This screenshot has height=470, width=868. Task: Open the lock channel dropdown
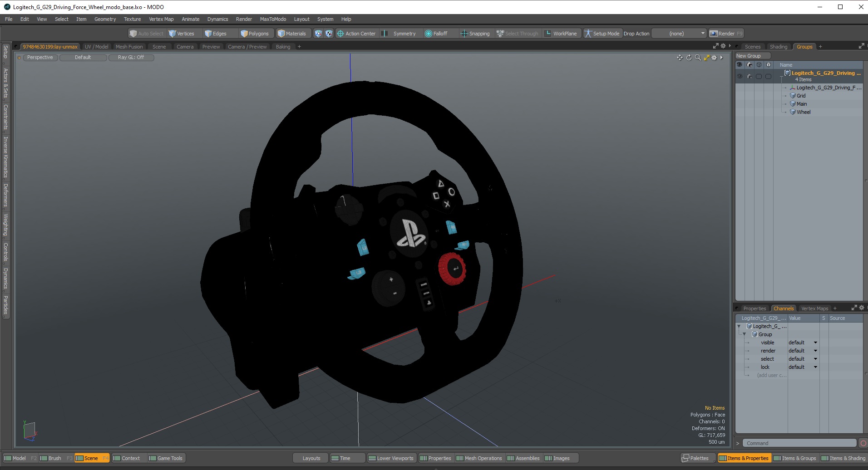coord(815,367)
